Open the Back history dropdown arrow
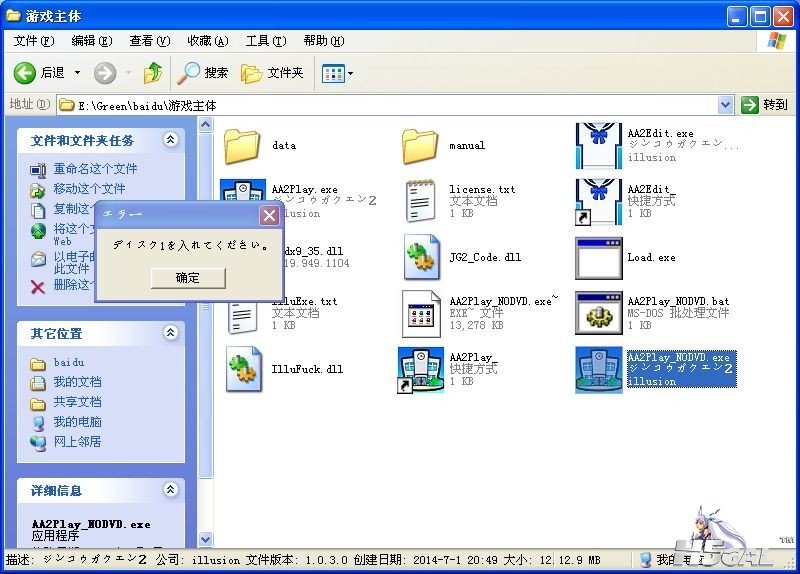 [78, 73]
